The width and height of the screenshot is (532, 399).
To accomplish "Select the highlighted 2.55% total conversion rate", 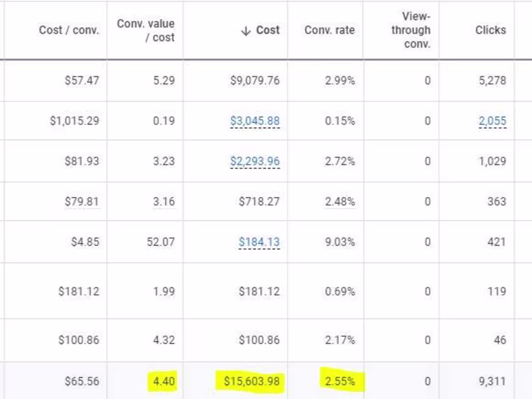I will pos(340,381).
